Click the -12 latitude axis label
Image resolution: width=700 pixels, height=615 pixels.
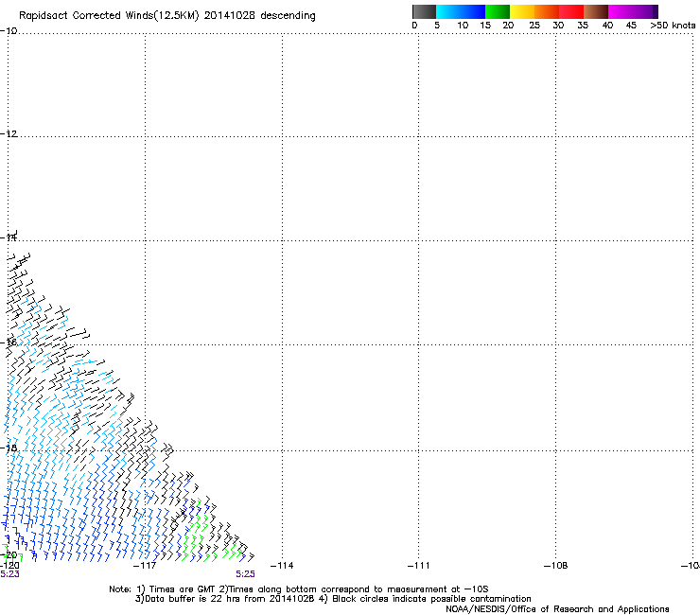point(9,134)
